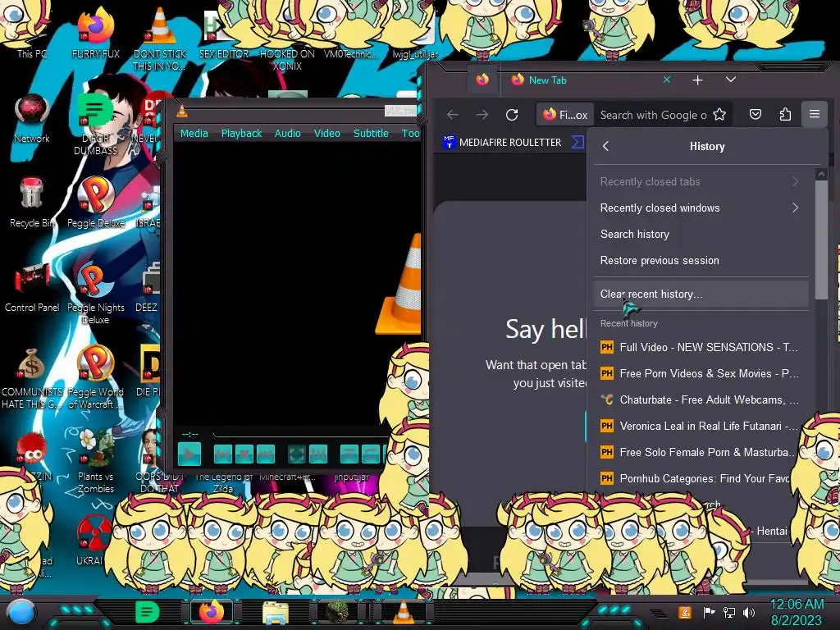The height and width of the screenshot is (630, 840).
Task: Open the VLC Media menu
Action: [194, 134]
